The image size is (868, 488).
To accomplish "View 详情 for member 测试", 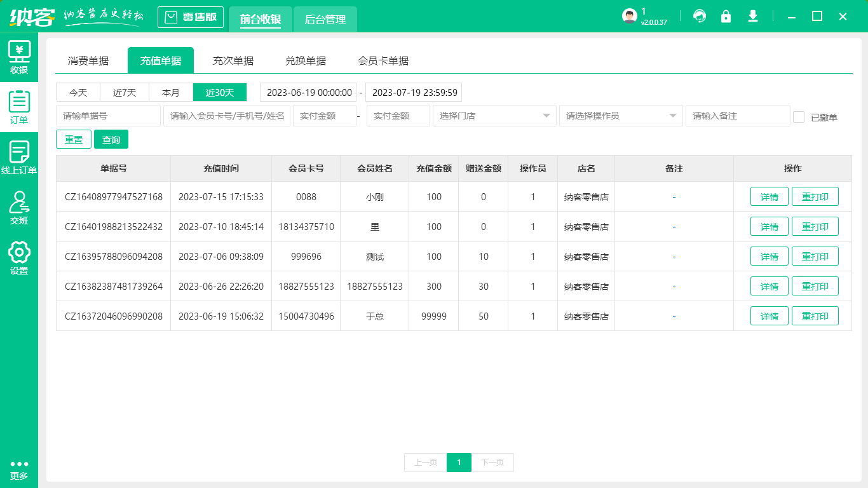I will click(770, 257).
